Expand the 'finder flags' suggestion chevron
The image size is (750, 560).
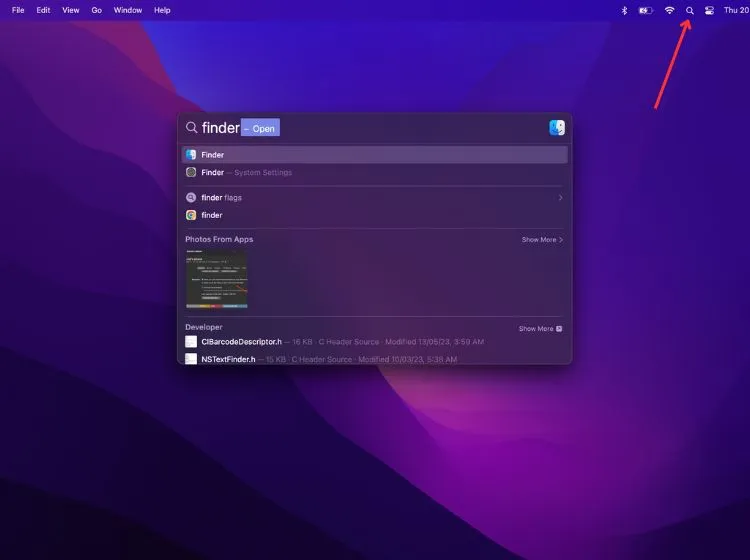pos(560,198)
